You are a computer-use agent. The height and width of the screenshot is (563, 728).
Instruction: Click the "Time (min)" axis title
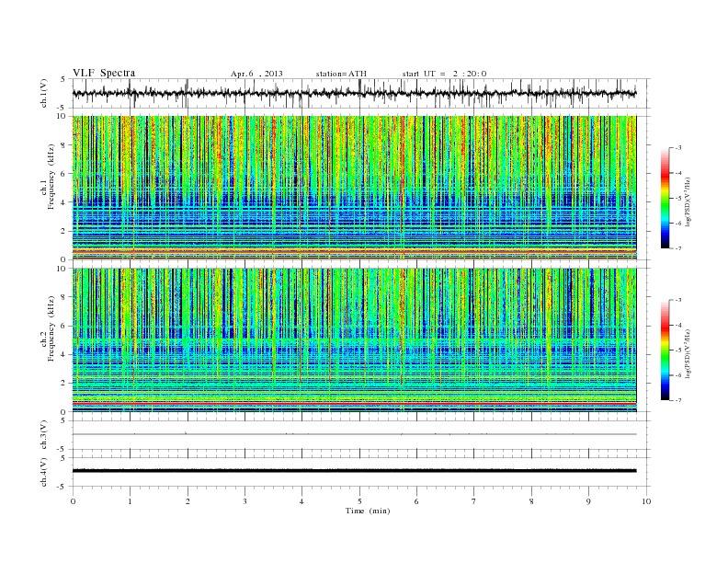(368, 511)
